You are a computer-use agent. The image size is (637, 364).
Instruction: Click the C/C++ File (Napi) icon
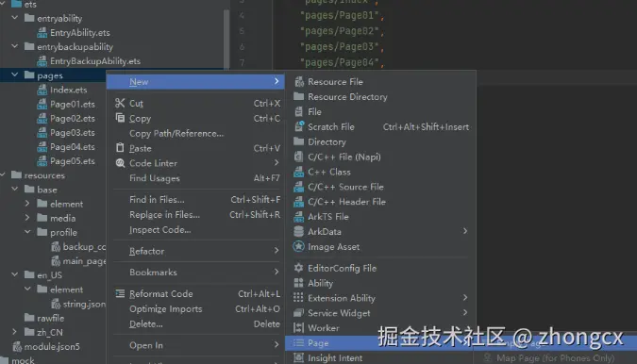click(299, 157)
